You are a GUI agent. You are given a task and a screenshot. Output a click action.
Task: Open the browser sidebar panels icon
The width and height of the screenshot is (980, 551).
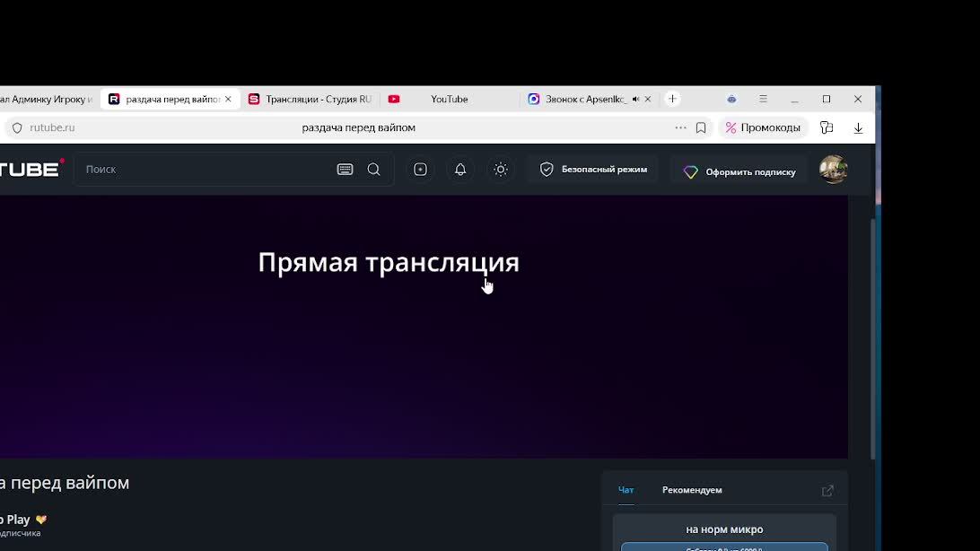click(x=827, y=127)
